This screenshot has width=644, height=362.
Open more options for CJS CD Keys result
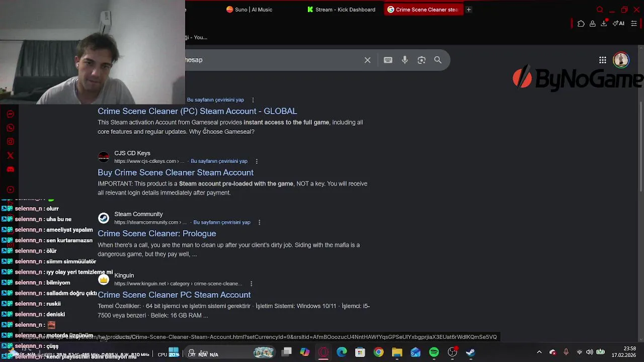coord(257,161)
